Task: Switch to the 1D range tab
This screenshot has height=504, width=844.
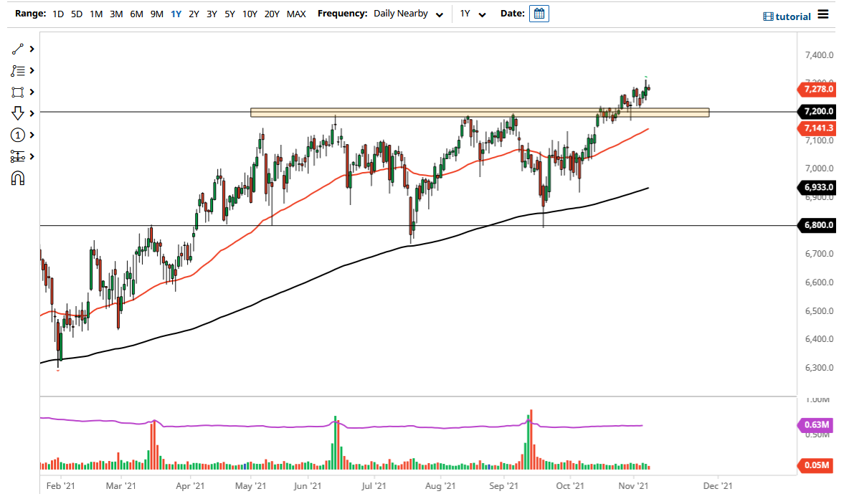Action: coord(57,14)
